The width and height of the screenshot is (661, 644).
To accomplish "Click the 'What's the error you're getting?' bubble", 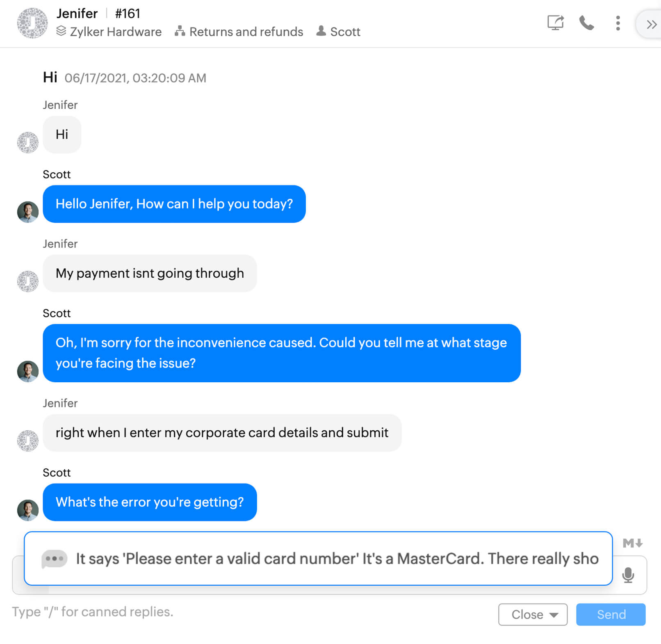I will (150, 502).
